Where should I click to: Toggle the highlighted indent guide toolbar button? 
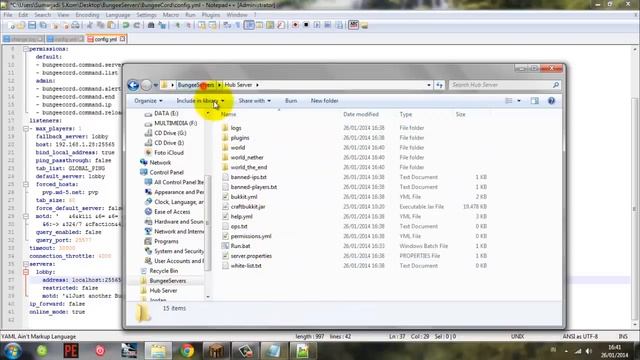tap(249, 25)
